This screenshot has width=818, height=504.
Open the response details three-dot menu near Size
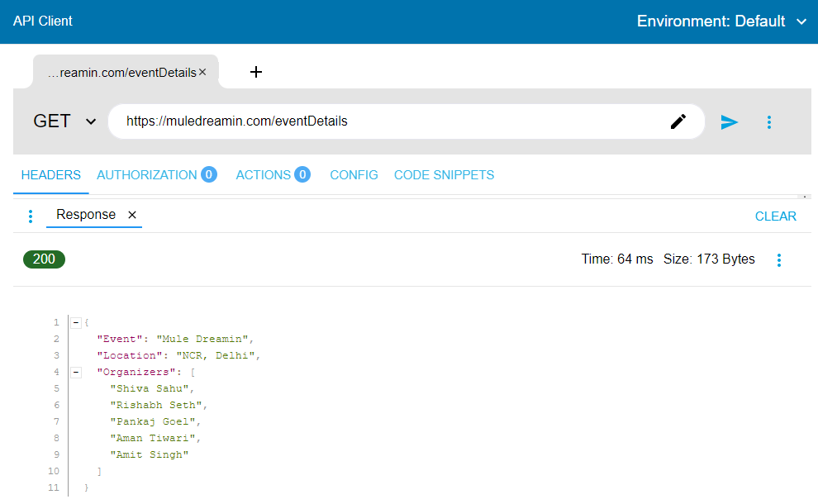tap(778, 260)
